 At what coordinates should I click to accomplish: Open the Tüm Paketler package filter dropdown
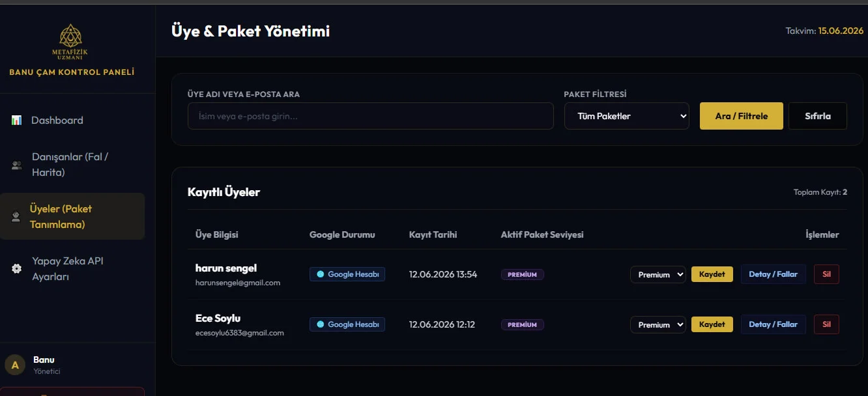(627, 116)
